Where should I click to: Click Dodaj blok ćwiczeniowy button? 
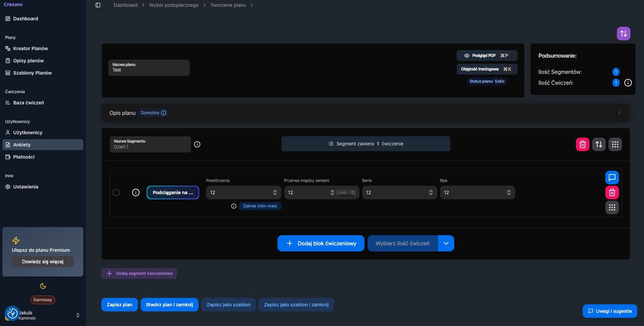(x=320, y=243)
